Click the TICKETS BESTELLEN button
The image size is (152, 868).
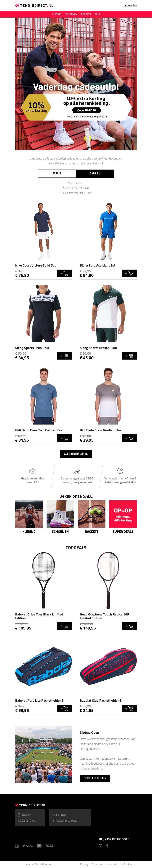pyautogui.click(x=95, y=778)
